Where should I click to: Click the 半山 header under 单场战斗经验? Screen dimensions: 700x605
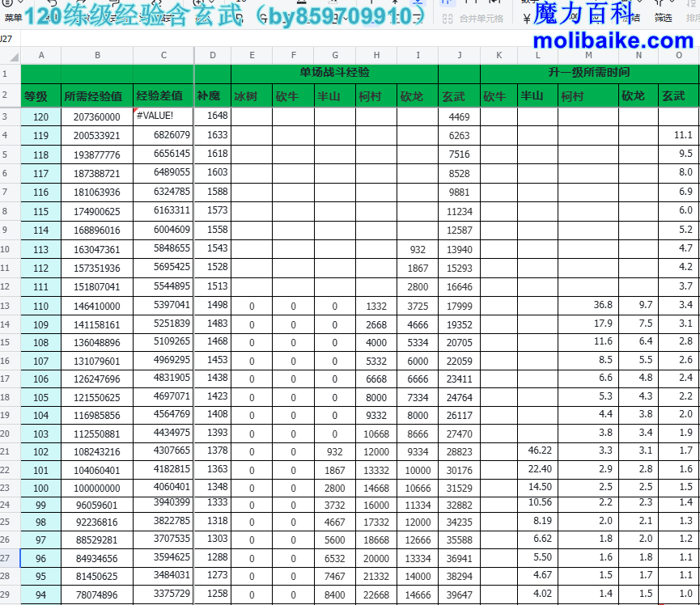335,96
